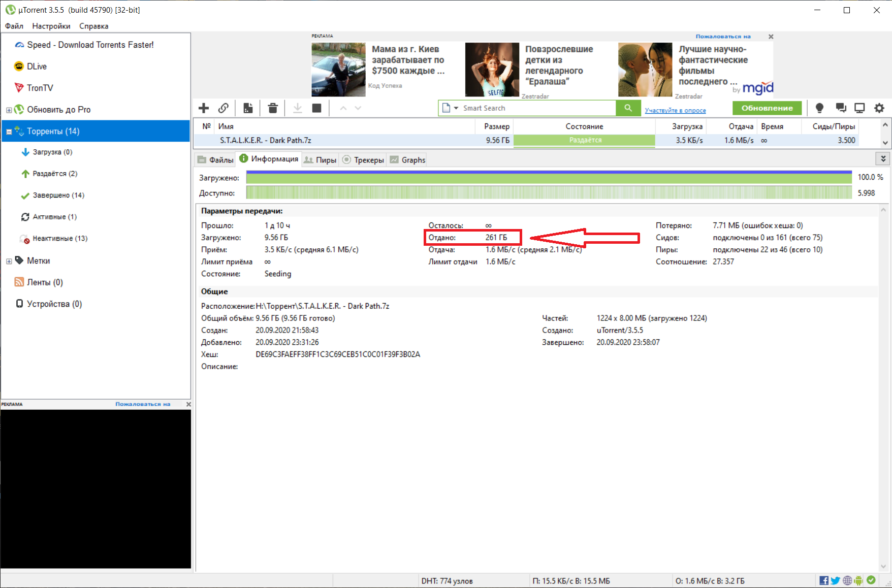
Task: Close the sidebar advertisement
Action: point(188,404)
